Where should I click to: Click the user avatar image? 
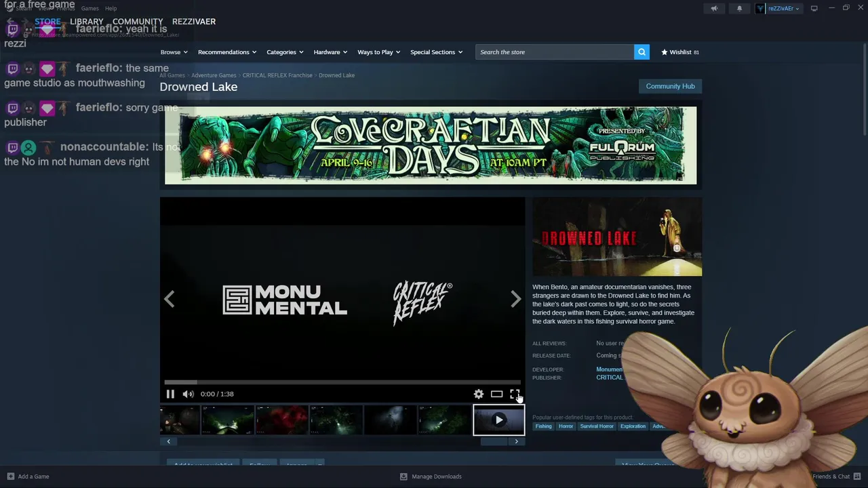point(761,8)
